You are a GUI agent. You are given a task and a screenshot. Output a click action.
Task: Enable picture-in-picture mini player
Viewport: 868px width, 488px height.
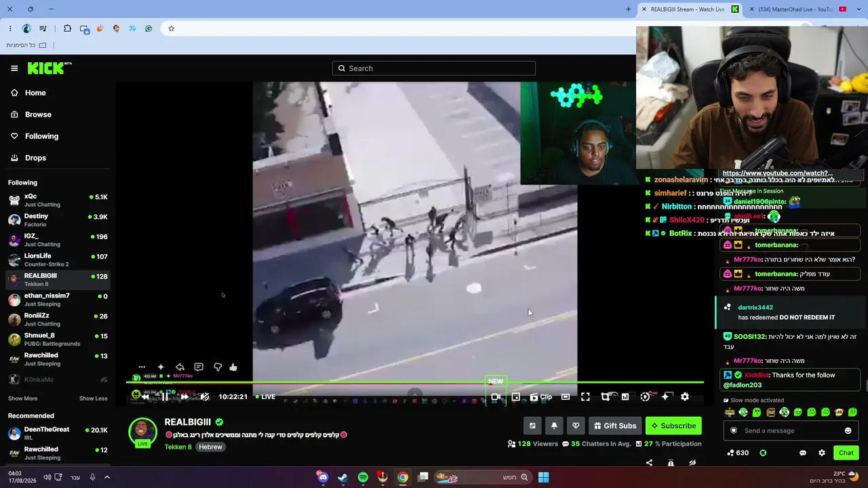tap(516, 396)
